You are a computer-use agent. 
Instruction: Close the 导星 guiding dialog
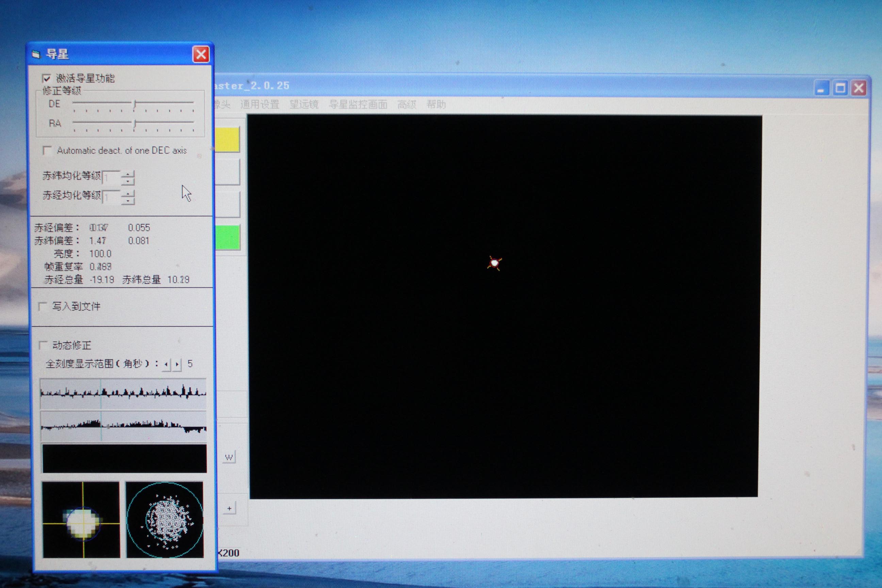tap(201, 55)
